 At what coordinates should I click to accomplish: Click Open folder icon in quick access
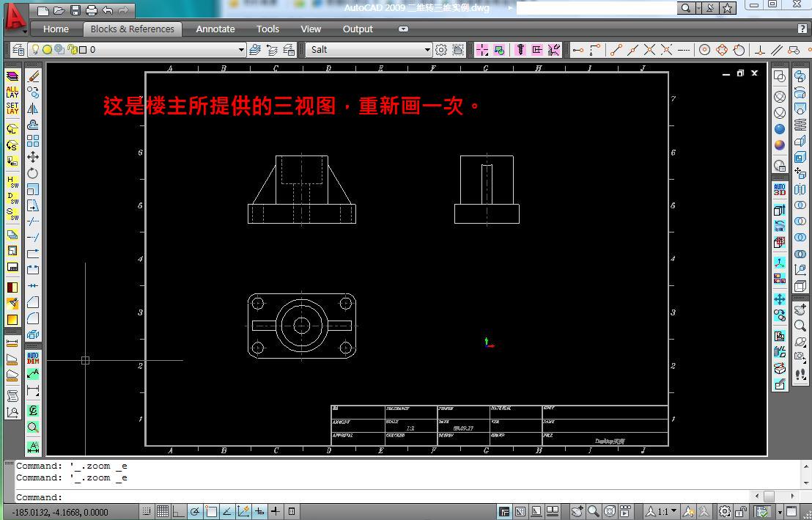click(59, 10)
